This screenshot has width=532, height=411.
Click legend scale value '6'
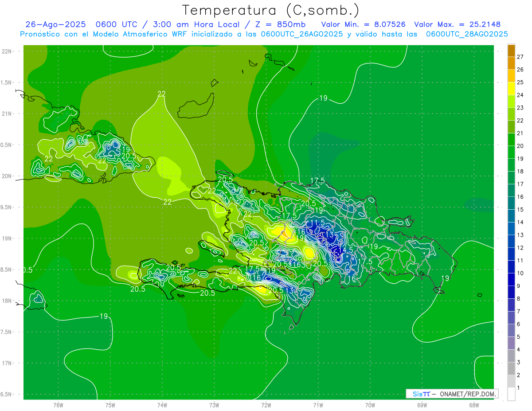tap(519, 324)
